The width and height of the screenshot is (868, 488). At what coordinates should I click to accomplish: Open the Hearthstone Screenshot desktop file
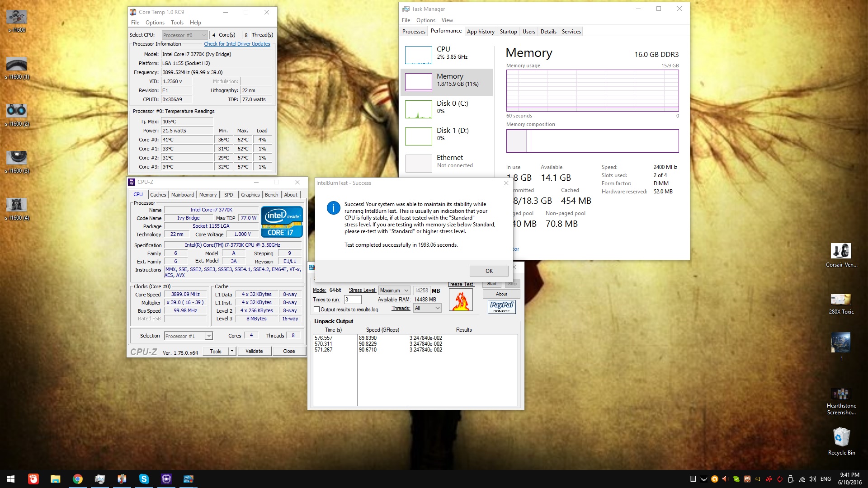[841, 401]
